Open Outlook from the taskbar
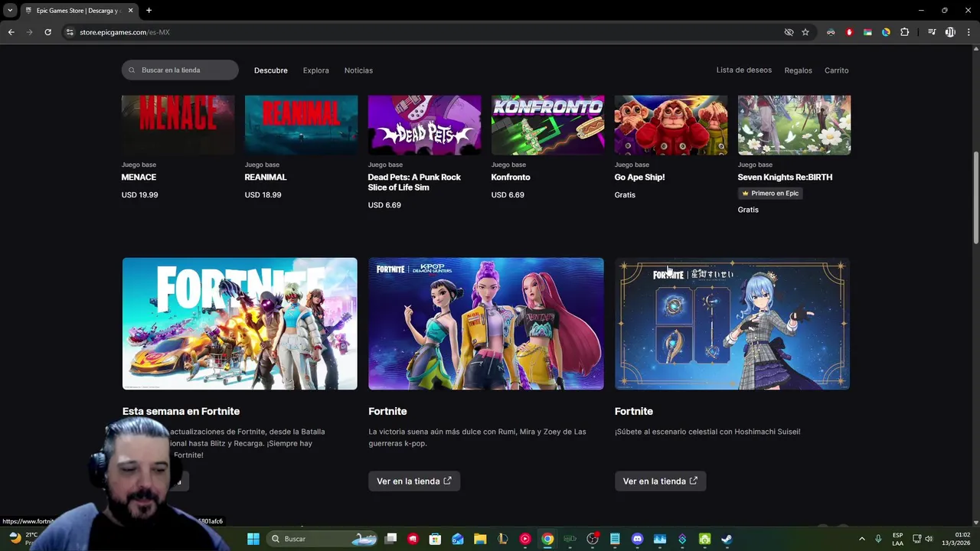The image size is (980, 551). tap(458, 539)
